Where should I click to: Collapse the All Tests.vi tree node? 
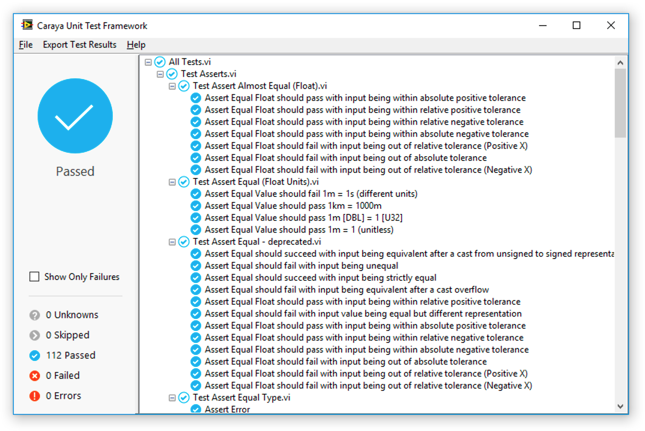[x=148, y=62]
